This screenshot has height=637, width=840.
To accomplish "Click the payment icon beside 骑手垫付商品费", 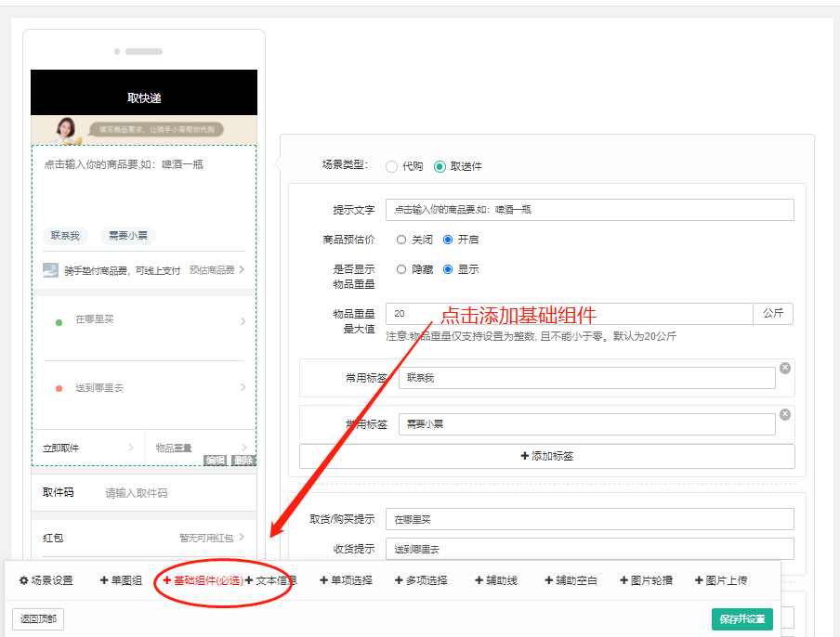I will [x=50, y=270].
